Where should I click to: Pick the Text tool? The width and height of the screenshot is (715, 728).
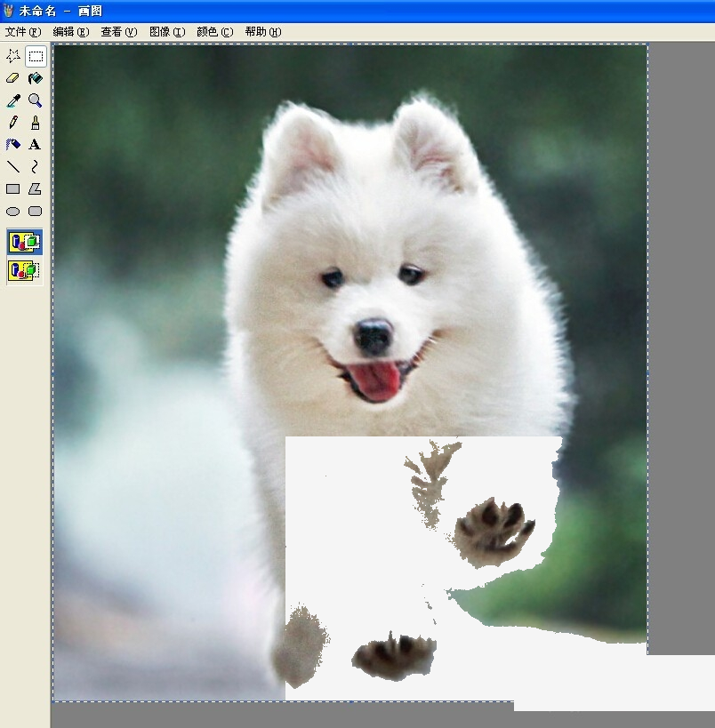pyautogui.click(x=36, y=145)
